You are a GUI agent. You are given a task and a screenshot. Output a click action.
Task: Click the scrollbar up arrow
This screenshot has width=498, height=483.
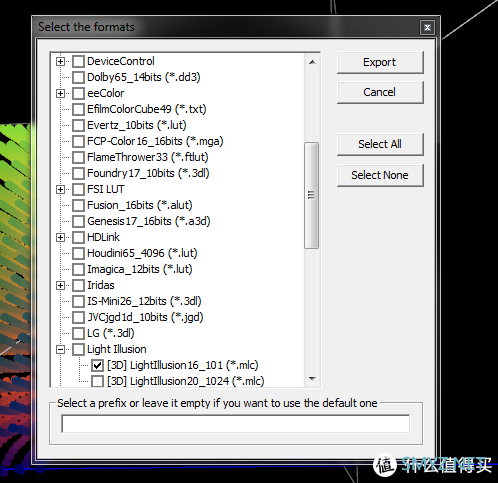312,62
